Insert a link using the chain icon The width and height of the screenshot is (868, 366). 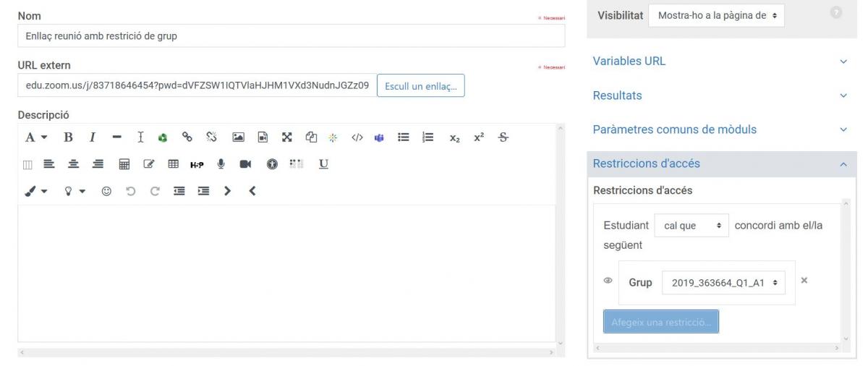tap(187, 137)
